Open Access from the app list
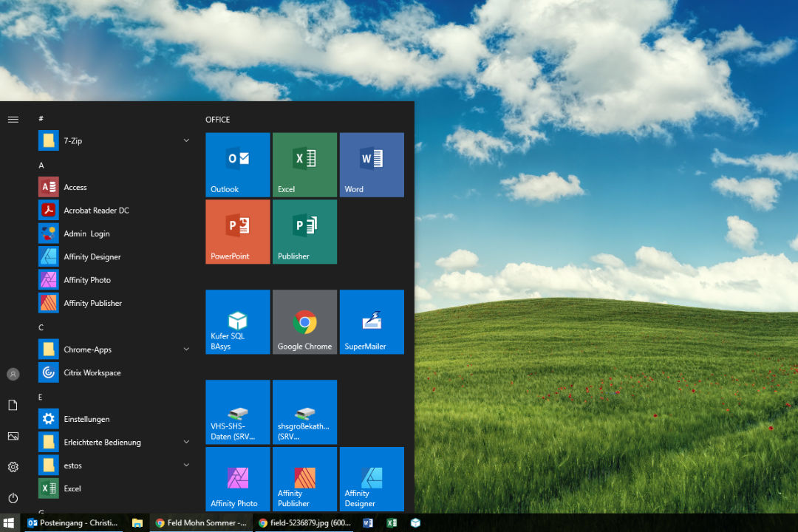798x532 pixels. pyautogui.click(x=115, y=187)
